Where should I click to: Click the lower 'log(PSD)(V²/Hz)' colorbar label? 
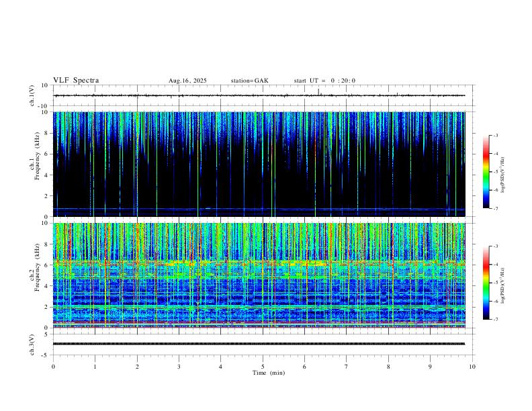(x=503, y=285)
